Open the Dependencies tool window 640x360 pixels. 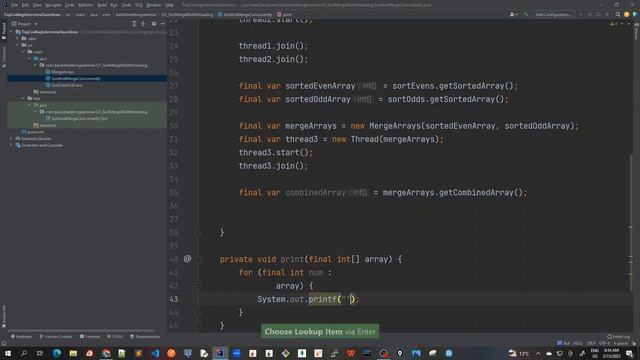tap(145, 337)
